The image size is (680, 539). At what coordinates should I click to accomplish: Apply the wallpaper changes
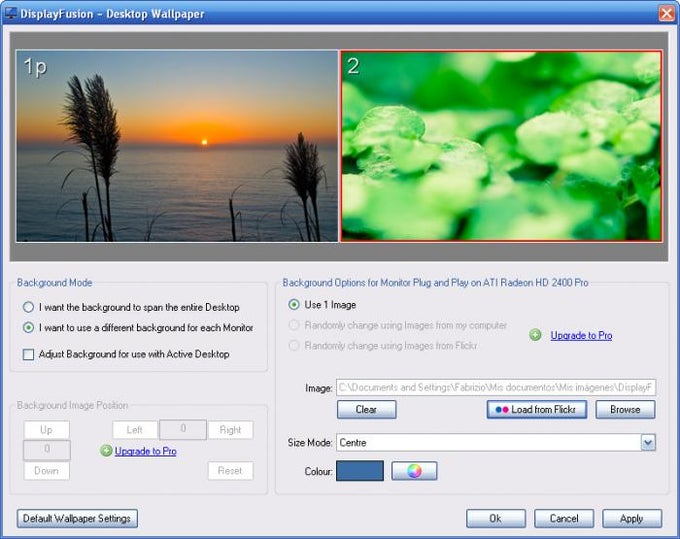pyautogui.click(x=632, y=519)
